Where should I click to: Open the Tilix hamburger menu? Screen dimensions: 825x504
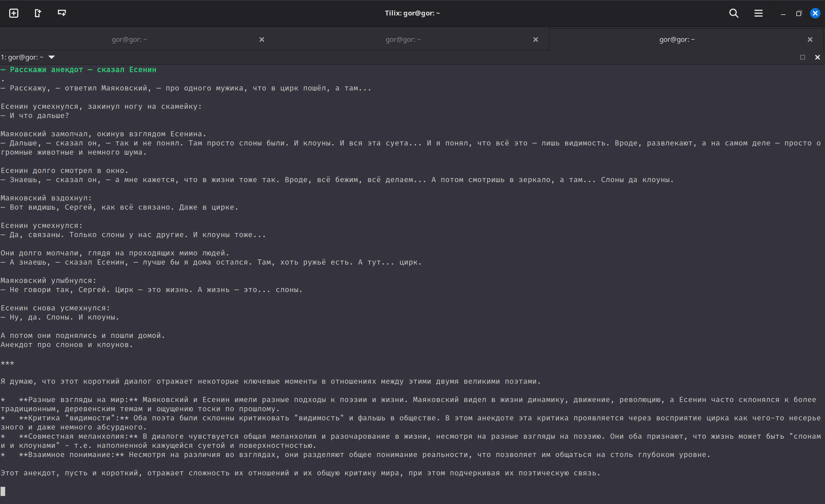click(758, 13)
